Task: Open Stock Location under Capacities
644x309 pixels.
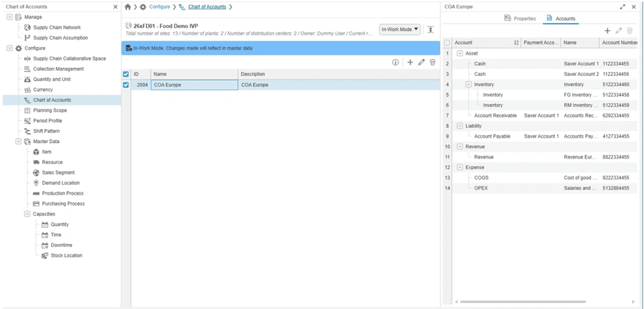Action: pos(66,255)
